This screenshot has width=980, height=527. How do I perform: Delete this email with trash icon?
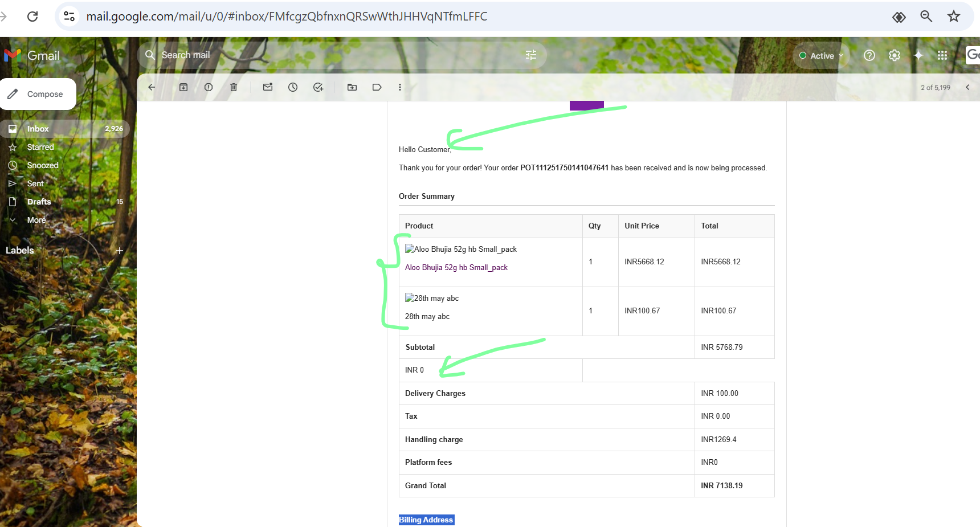(x=234, y=87)
